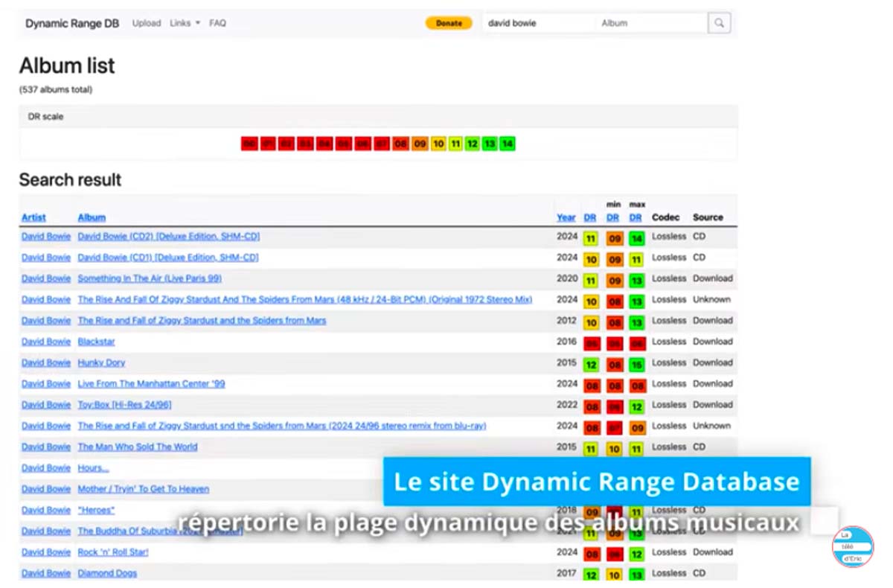The image size is (893, 588).
Task: Open Ziggy Stardust 2012 Download album link
Action: point(202,321)
